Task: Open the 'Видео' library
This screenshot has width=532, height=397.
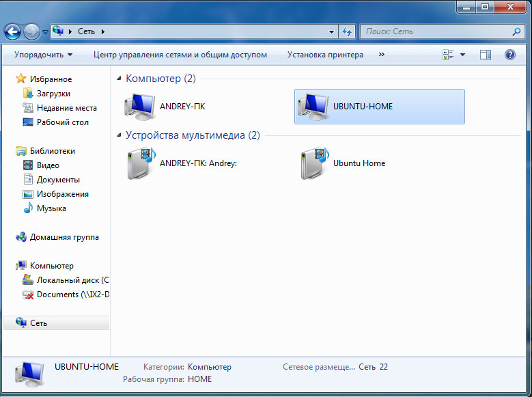Action: point(48,165)
